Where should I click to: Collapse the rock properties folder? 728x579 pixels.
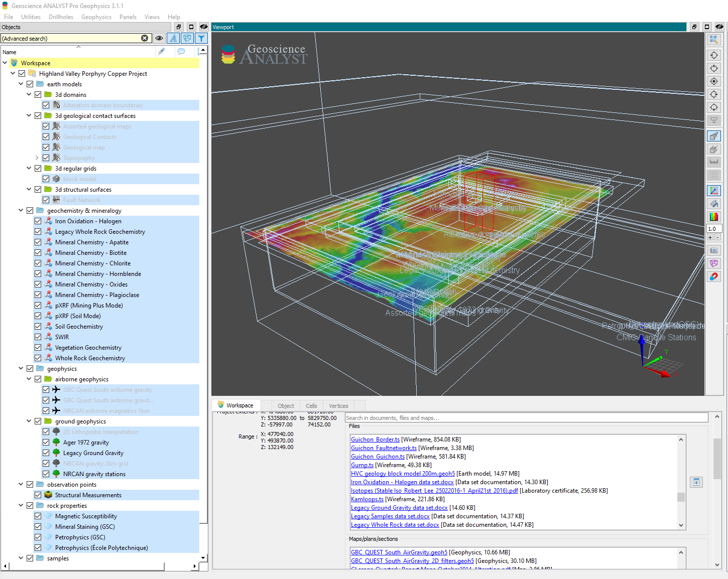[x=21, y=506]
